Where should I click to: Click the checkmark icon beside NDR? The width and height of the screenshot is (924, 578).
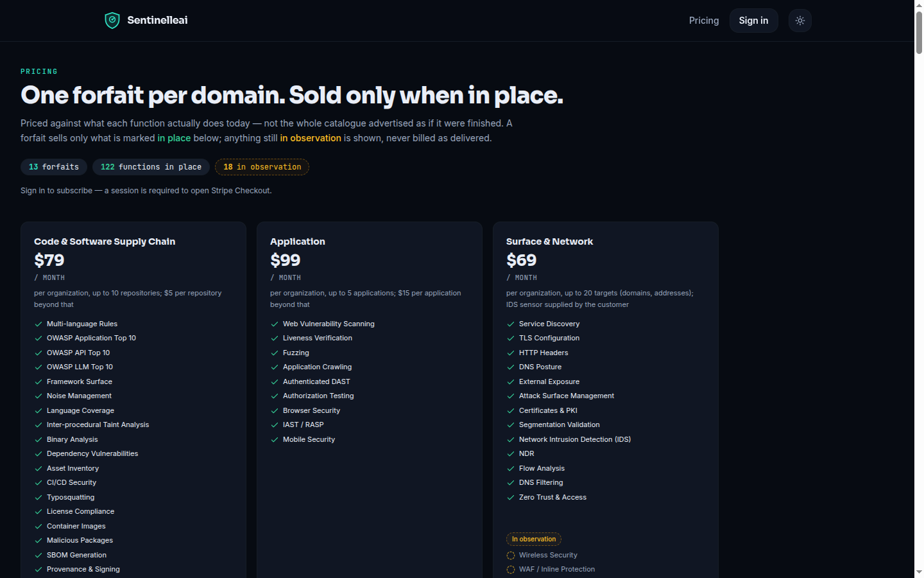coord(511,454)
